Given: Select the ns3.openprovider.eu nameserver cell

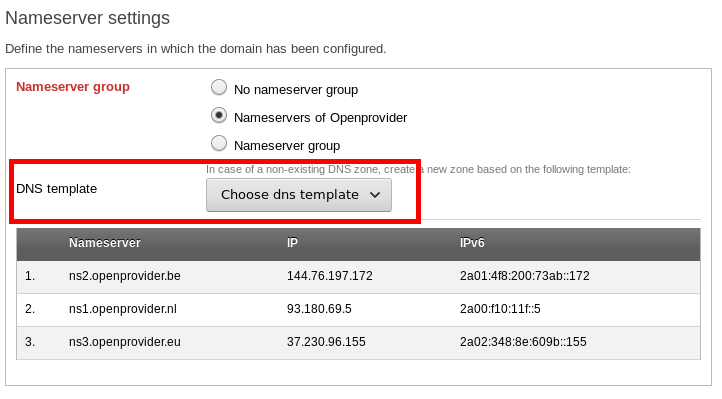Looking at the screenshot, I should 125,342.
